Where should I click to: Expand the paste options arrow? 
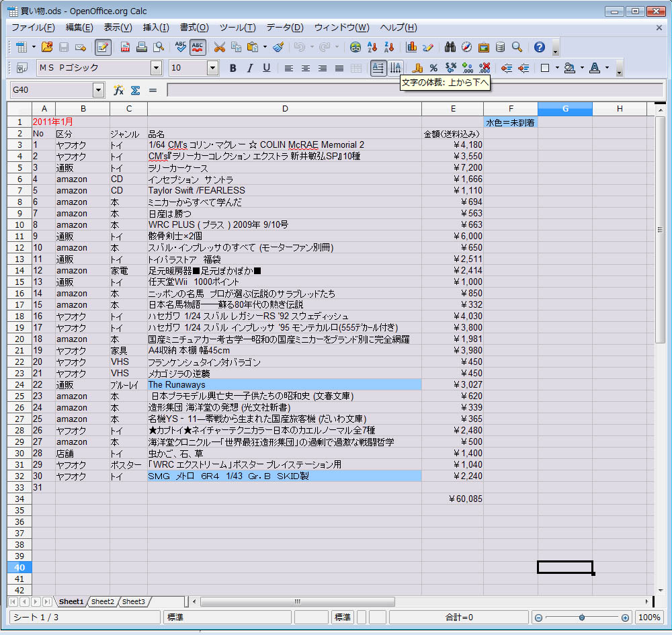265,47
